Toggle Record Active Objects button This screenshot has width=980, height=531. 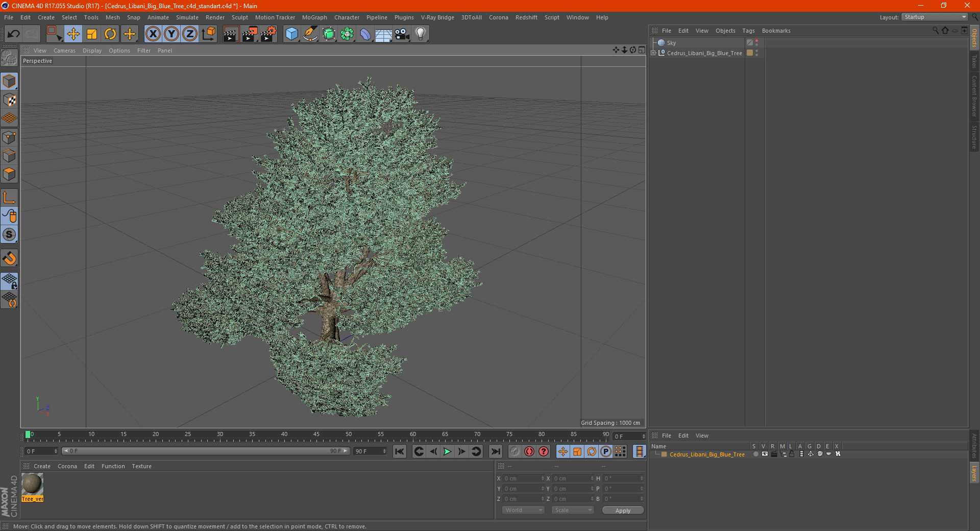click(514, 451)
